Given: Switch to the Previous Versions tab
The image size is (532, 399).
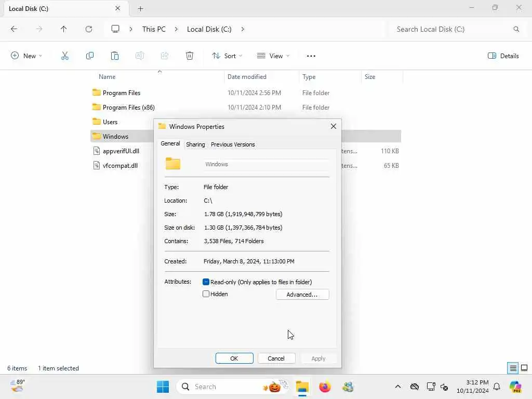Looking at the screenshot, I should pyautogui.click(x=233, y=144).
